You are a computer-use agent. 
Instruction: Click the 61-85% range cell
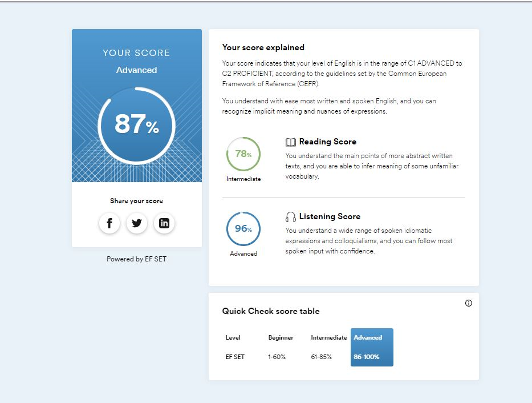[321, 357]
